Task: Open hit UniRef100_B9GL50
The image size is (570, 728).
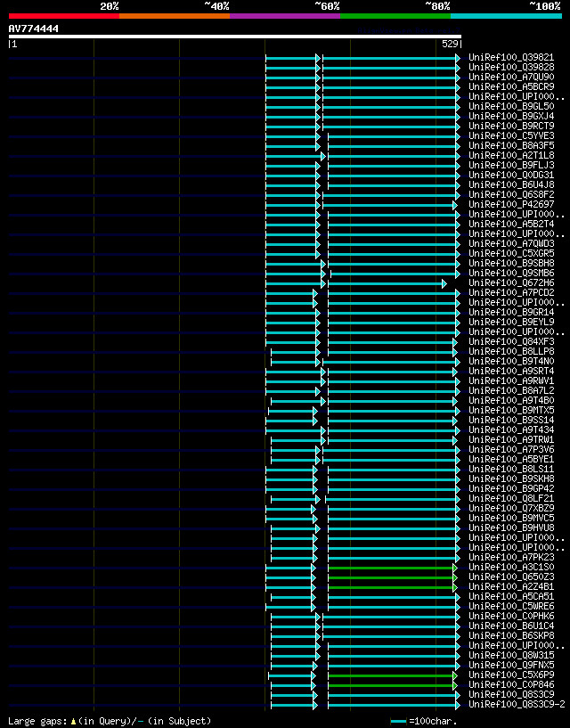Action: pos(511,106)
